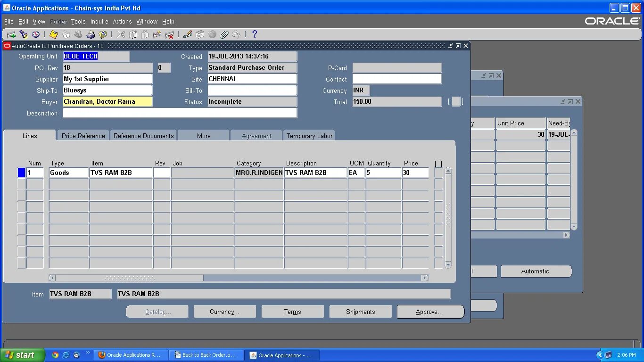
Task: Save using the yellow floppy disk icon
Action: (x=54, y=34)
